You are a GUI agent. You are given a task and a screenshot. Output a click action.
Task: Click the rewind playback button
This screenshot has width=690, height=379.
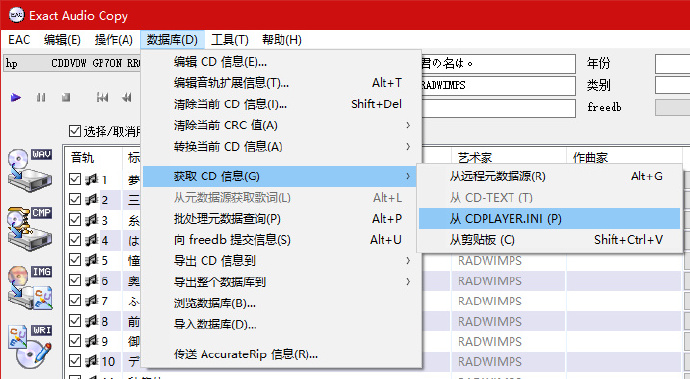click(127, 97)
